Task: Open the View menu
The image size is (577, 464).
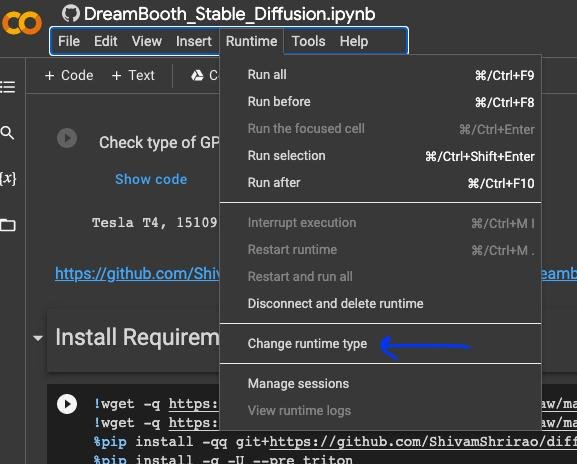Action: click(x=147, y=41)
